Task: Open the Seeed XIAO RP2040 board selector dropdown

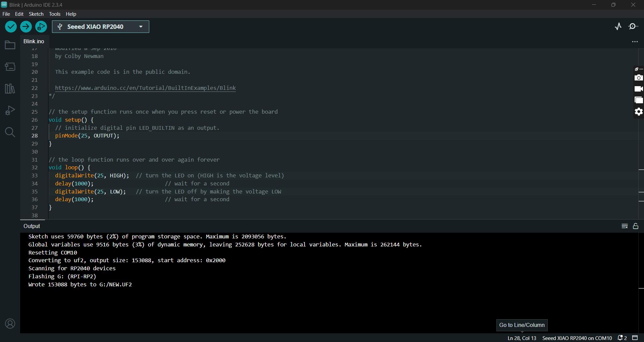Action: point(101,27)
